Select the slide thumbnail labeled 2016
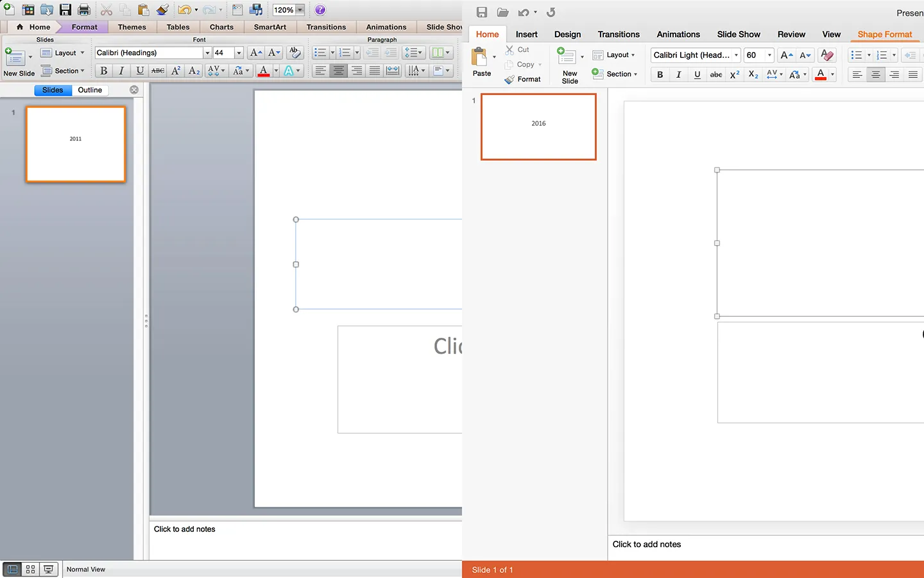 [538, 127]
